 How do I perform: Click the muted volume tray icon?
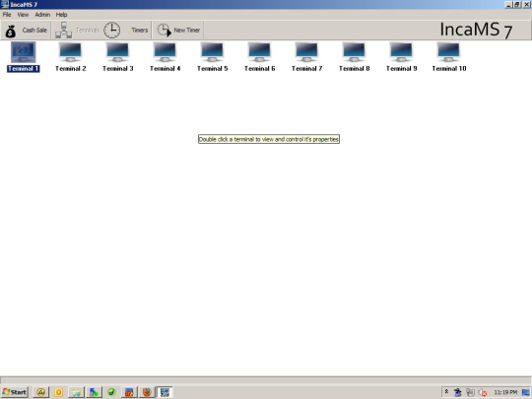point(483,392)
